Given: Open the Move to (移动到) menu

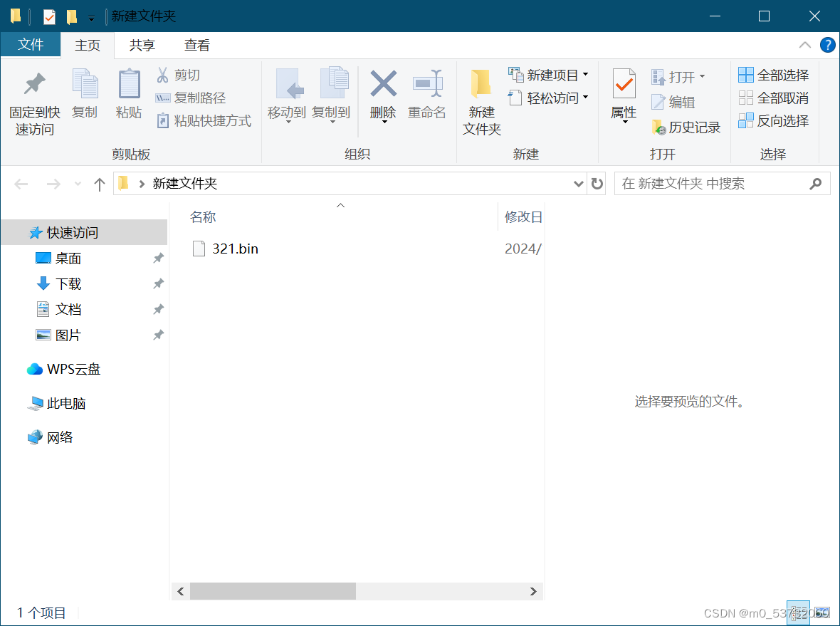Looking at the screenshot, I should pyautogui.click(x=287, y=96).
